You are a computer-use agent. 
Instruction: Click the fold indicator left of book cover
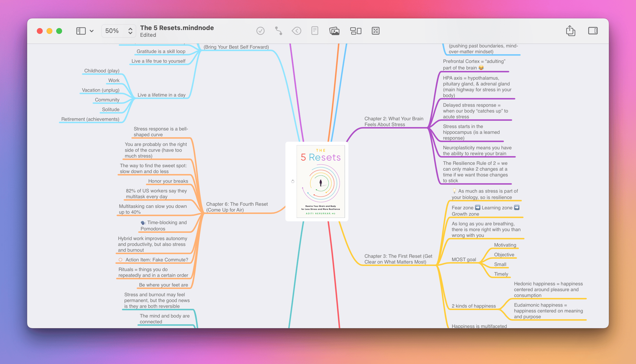point(293,181)
